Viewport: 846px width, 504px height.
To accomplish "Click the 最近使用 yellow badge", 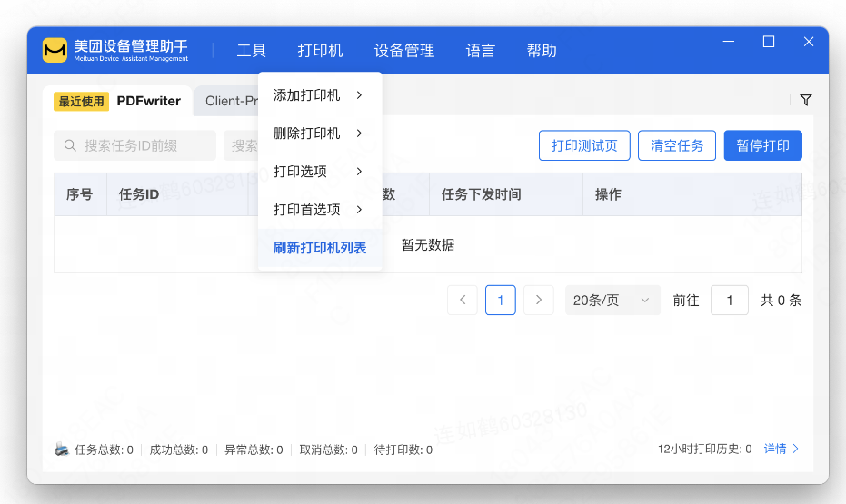I will 81,102.
